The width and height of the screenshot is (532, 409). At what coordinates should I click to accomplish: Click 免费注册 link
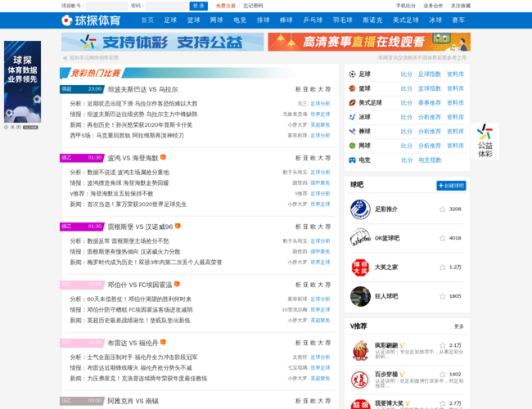(x=226, y=6)
